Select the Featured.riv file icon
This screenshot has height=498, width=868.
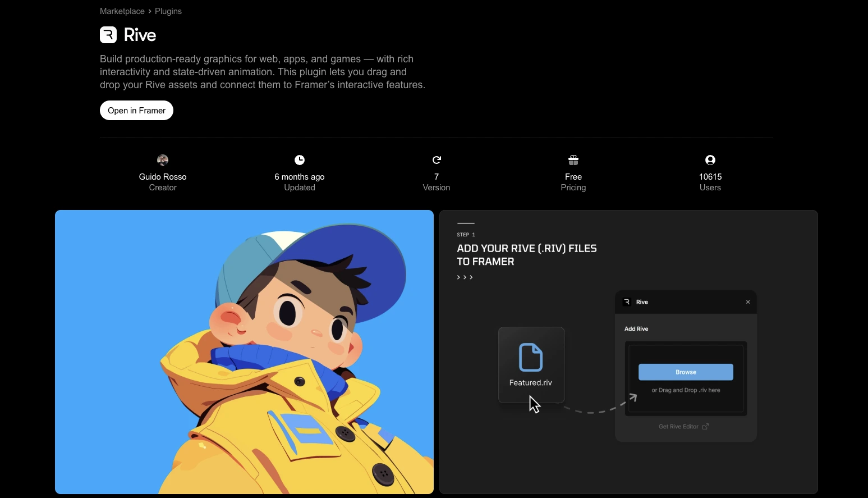[531, 357]
